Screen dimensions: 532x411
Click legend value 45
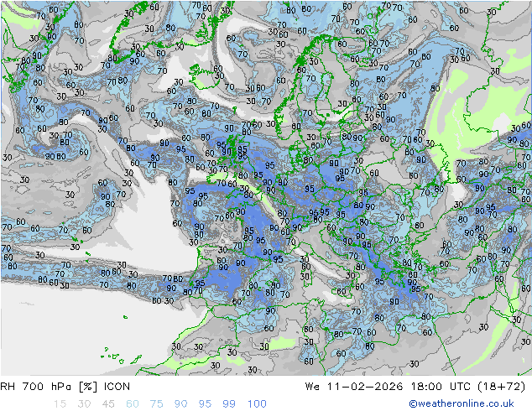pos(108,404)
